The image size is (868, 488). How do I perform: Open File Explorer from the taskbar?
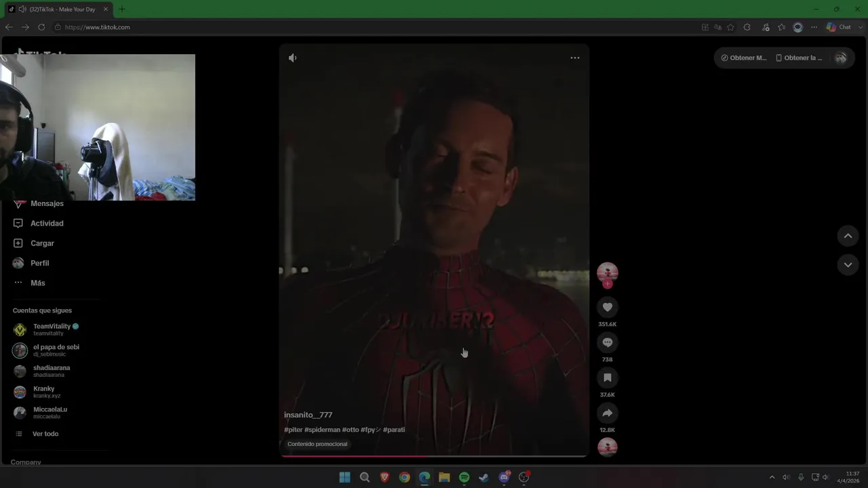[x=444, y=477]
